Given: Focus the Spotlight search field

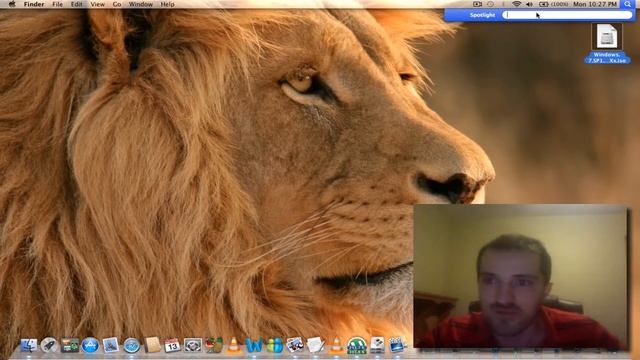Looking at the screenshot, I should [x=567, y=15].
